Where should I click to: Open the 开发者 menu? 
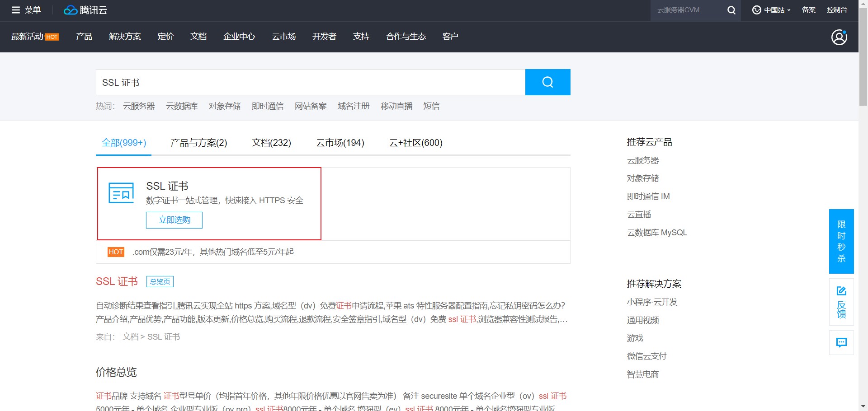[324, 37]
